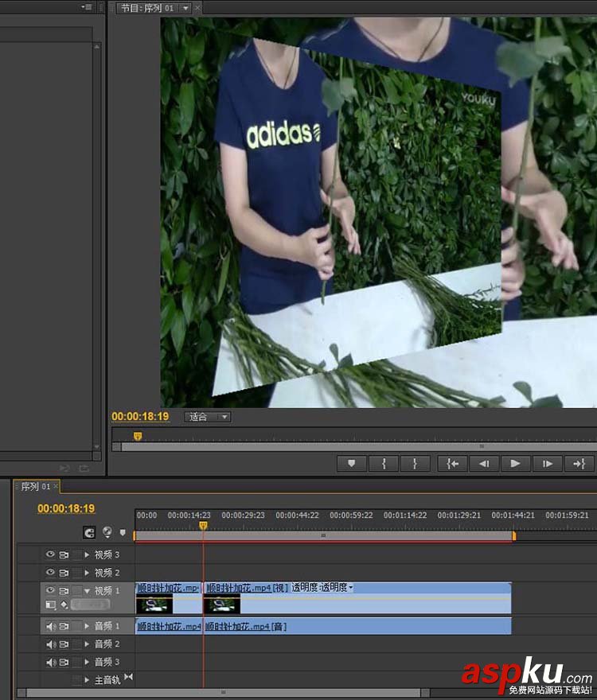Step back one frame
Screen dimensions: 597x700
(484, 464)
